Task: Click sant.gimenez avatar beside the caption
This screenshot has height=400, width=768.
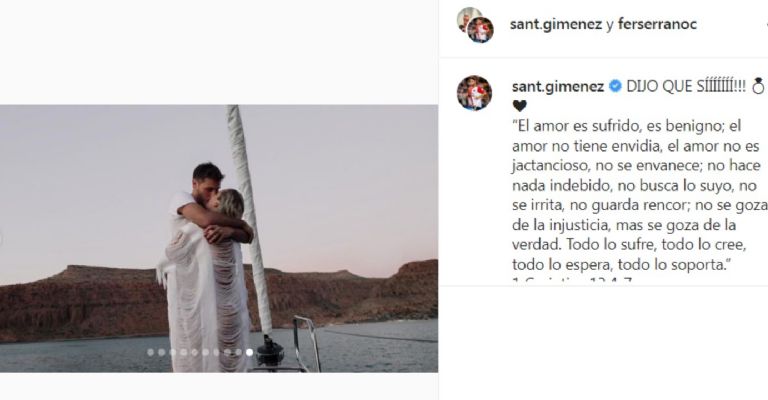Action: (474, 93)
